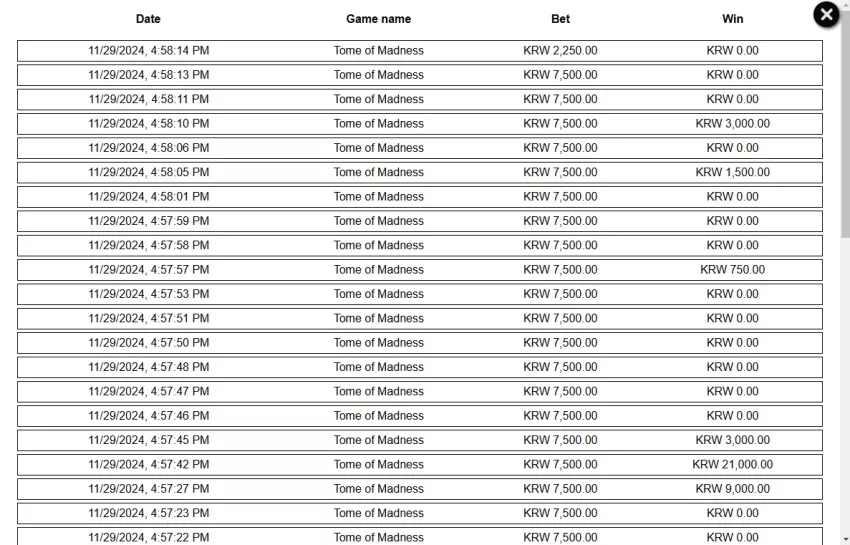Click the vertical scrollbar thumb
This screenshot has width=850, height=545.
pyautogui.click(x=845, y=123)
